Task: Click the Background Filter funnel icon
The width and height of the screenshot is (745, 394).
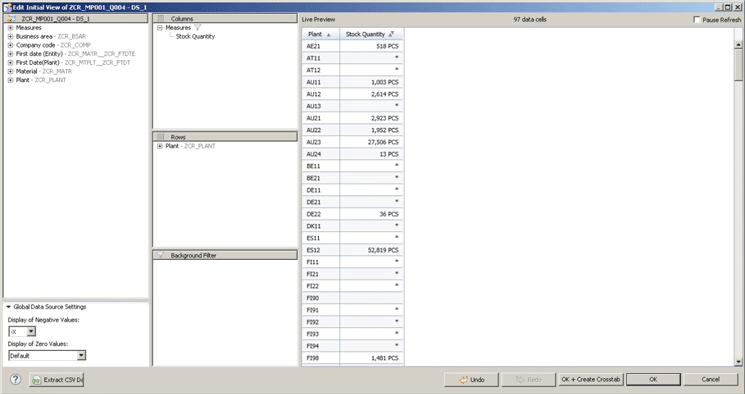Action: coord(161,255)
